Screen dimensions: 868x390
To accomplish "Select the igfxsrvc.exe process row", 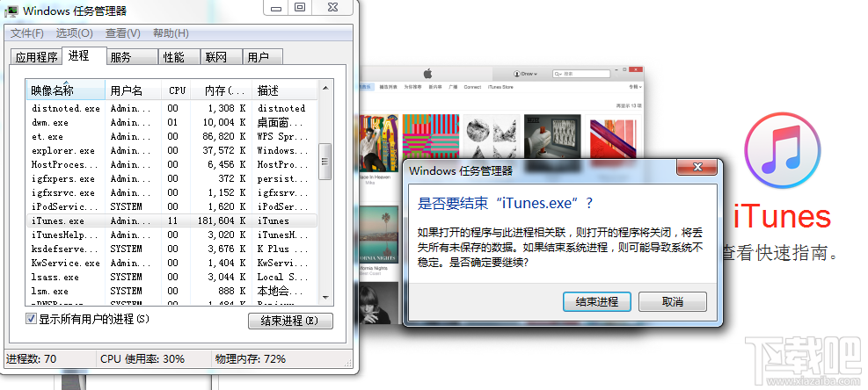I will point(171,192).
